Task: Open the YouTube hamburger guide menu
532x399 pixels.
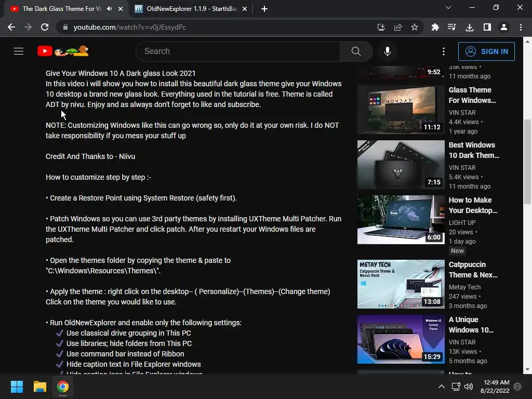Action: coord(19,51)
